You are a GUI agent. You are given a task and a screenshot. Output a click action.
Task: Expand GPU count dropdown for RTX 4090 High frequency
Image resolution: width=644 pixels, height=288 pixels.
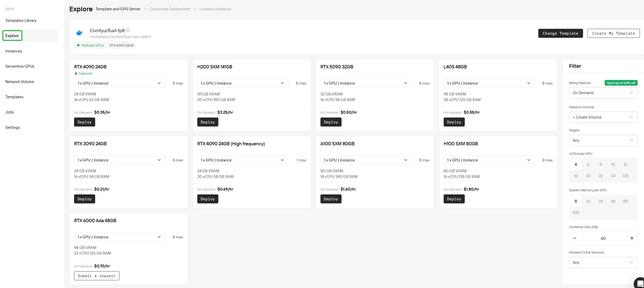243,160
